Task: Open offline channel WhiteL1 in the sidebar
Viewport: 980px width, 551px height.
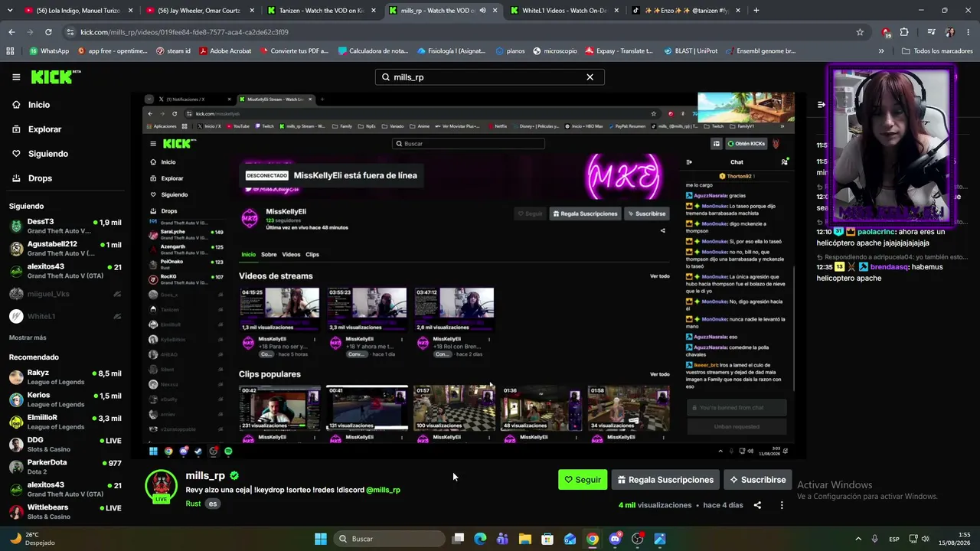Action: [65, 316]
